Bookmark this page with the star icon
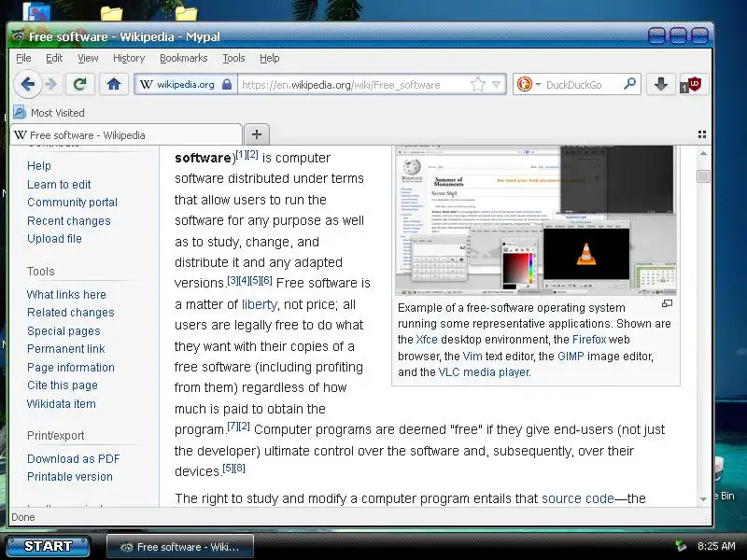The height and width of the screenshot is (560, 747). point(477,85)
